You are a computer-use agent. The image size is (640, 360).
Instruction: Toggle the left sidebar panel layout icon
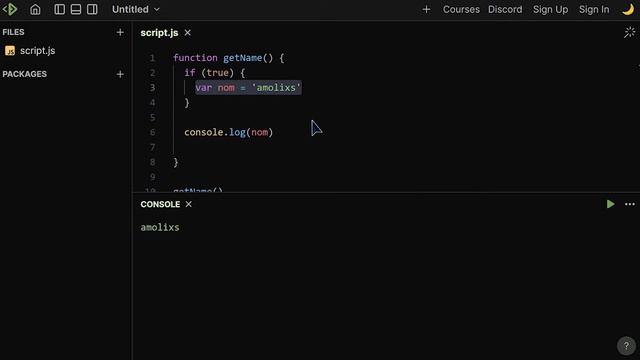pyautogui.click(x=60, y=9)
